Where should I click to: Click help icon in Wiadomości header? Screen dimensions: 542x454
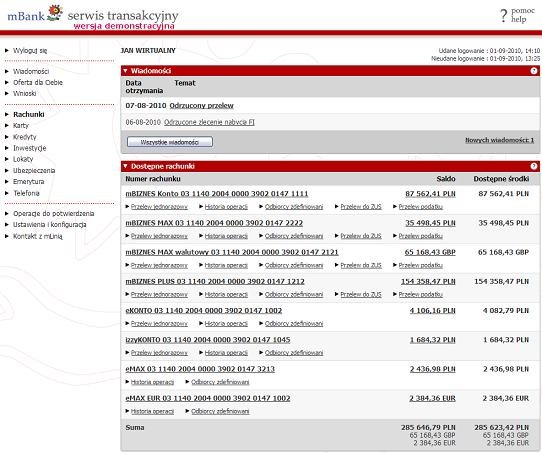click(x=534, y=71)
